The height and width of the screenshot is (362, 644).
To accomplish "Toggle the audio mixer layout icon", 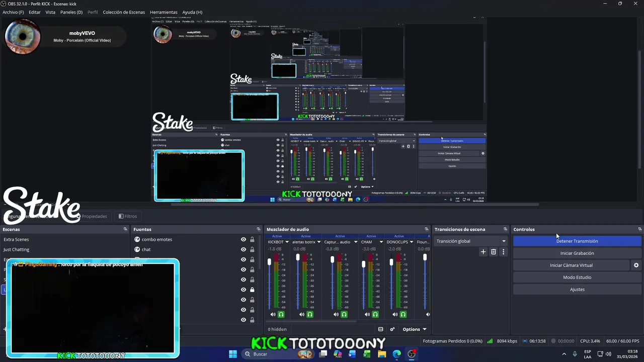I will tap(380, 329).
